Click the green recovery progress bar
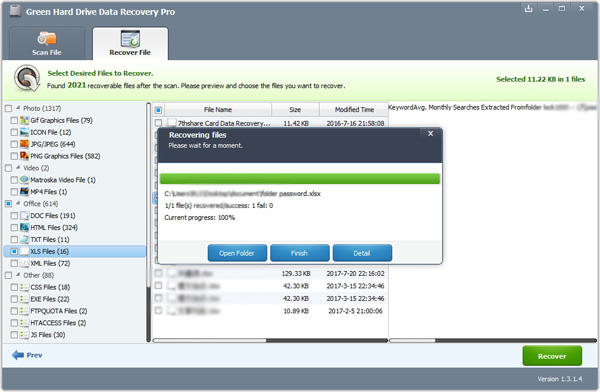Image resolution: width=600 pixels, height=392 pixels. pos(300,178)
